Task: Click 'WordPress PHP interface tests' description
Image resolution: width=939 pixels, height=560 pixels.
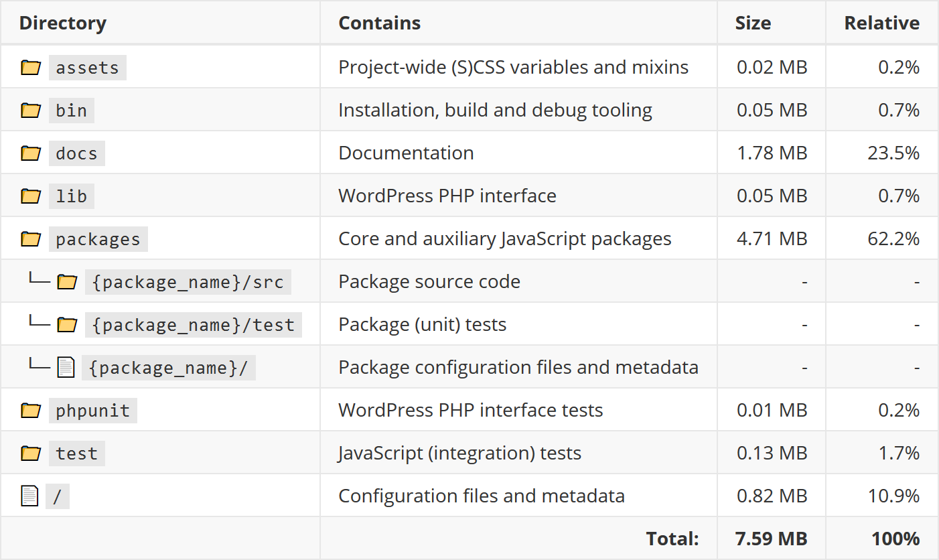Action: click(x=470, y=410)
